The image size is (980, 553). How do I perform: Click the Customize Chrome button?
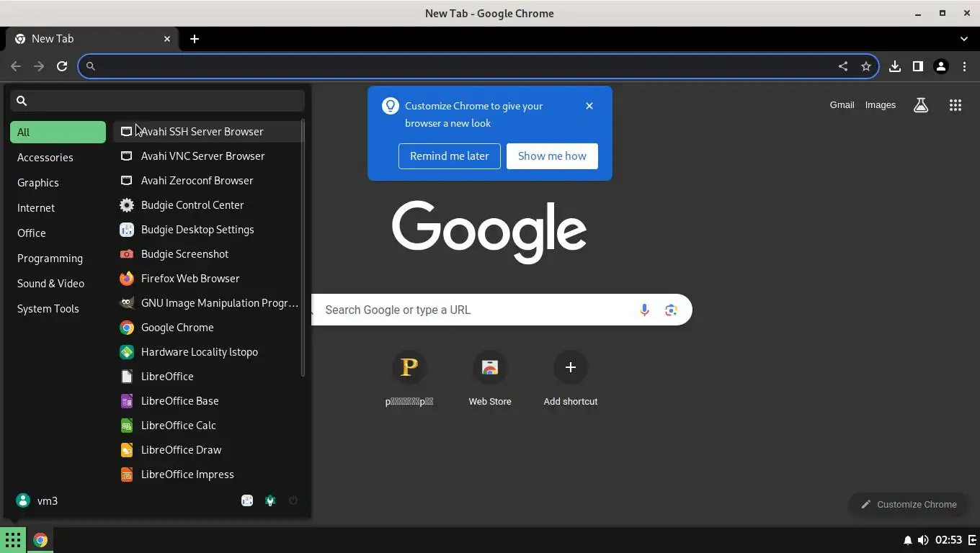[x=909, y=504]
